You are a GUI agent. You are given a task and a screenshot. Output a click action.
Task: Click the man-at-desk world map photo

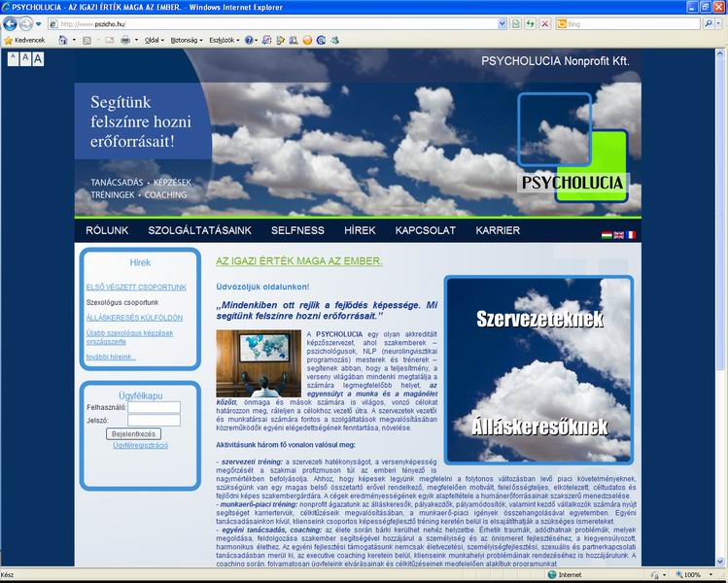tap(259, 363)
